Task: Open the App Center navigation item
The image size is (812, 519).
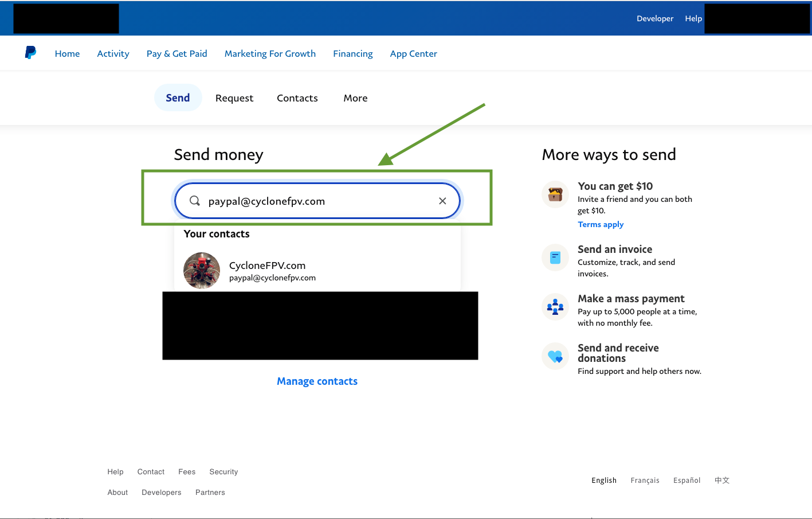Action: 414,53
